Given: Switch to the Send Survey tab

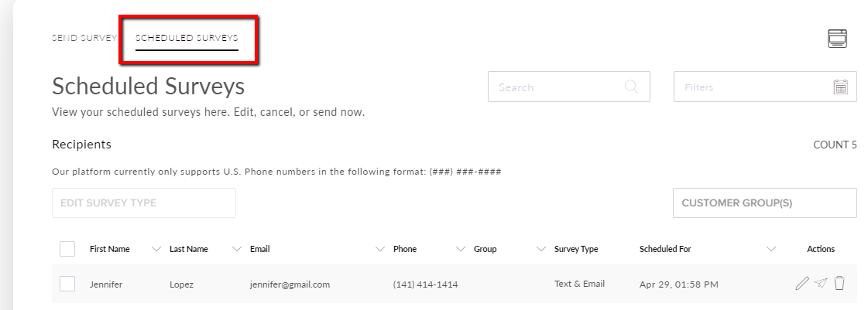Looking at the screenshot, I should point(84,37).
